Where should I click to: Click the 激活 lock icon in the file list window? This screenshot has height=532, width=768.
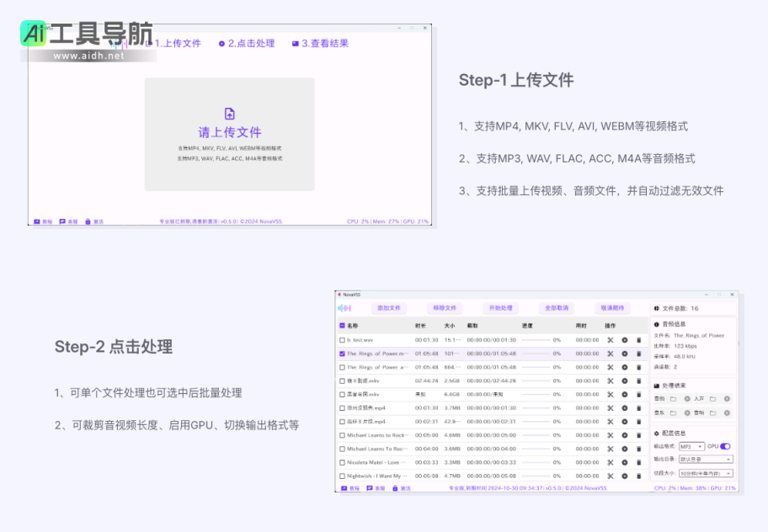(x=394, y=488)
